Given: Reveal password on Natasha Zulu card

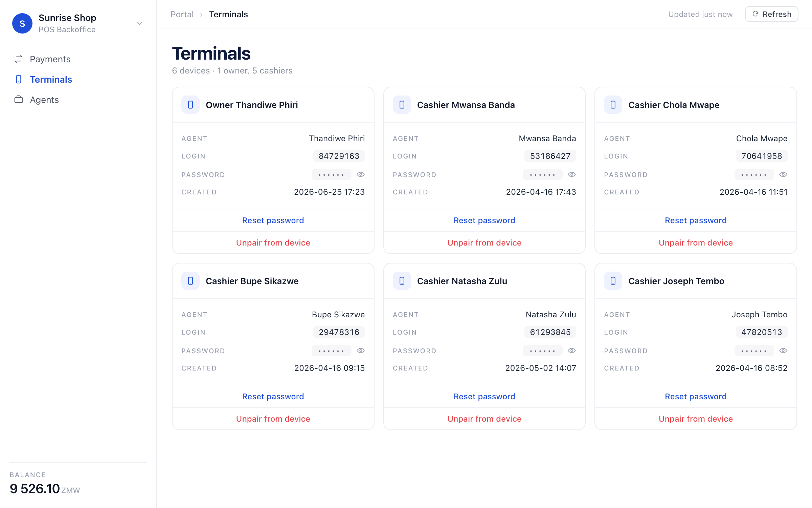Looking at the screenshot, I should [x=572, y=351].
